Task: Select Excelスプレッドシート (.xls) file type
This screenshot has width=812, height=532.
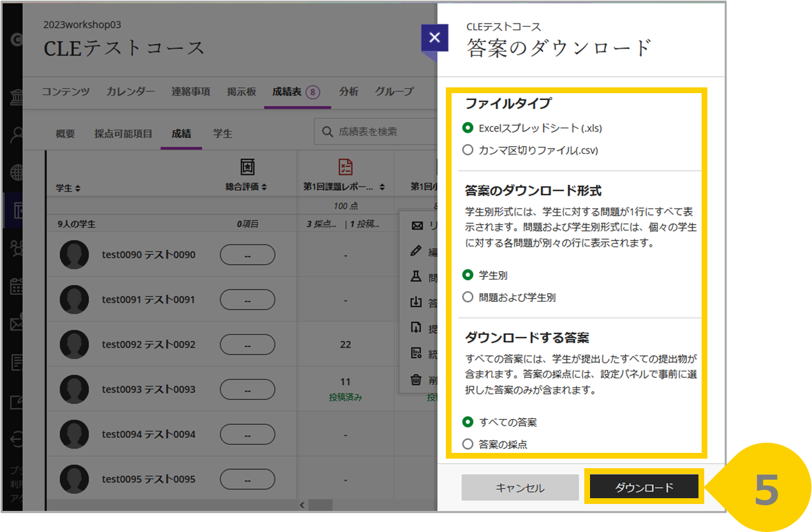Action: (x=468, y=128)
